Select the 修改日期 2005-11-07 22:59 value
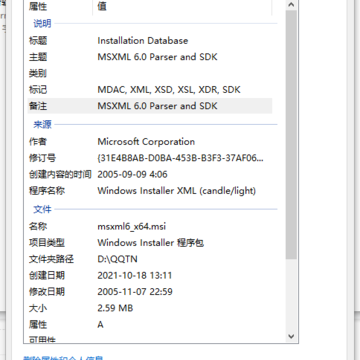Viewport: 360px width, 360px height. pyautogui.click(x=135, y=292)
